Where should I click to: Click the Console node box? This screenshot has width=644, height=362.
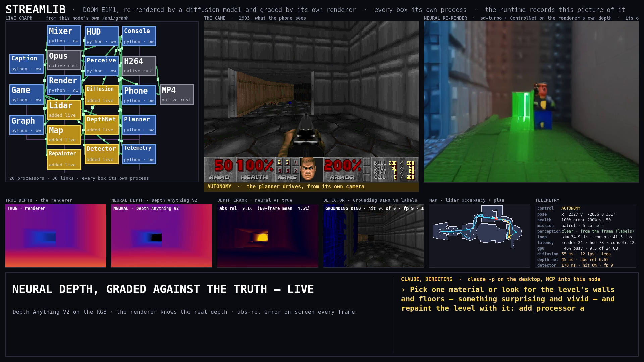click(x=139, y=36)
